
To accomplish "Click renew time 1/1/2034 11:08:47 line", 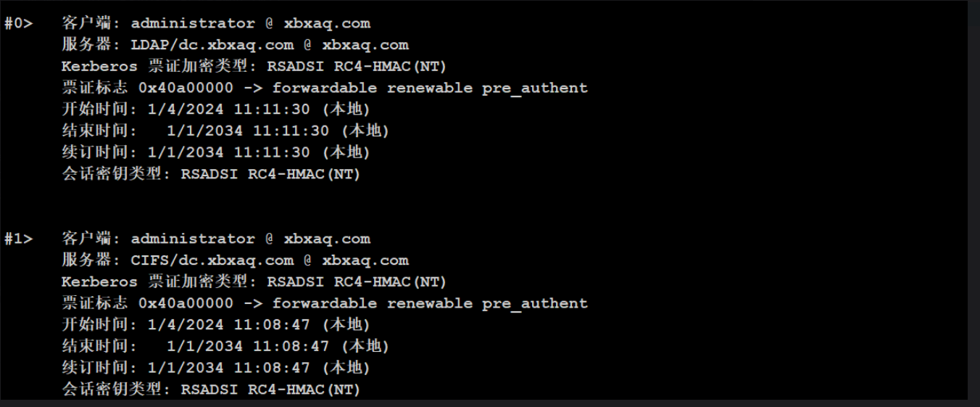I will pyautogui.click(x=216, y=368).
